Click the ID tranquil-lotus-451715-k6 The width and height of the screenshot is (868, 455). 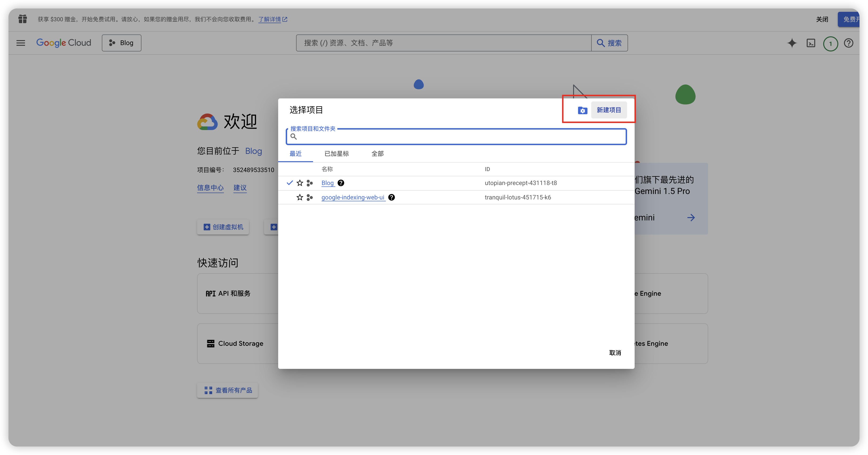click(x=517, y=197)
